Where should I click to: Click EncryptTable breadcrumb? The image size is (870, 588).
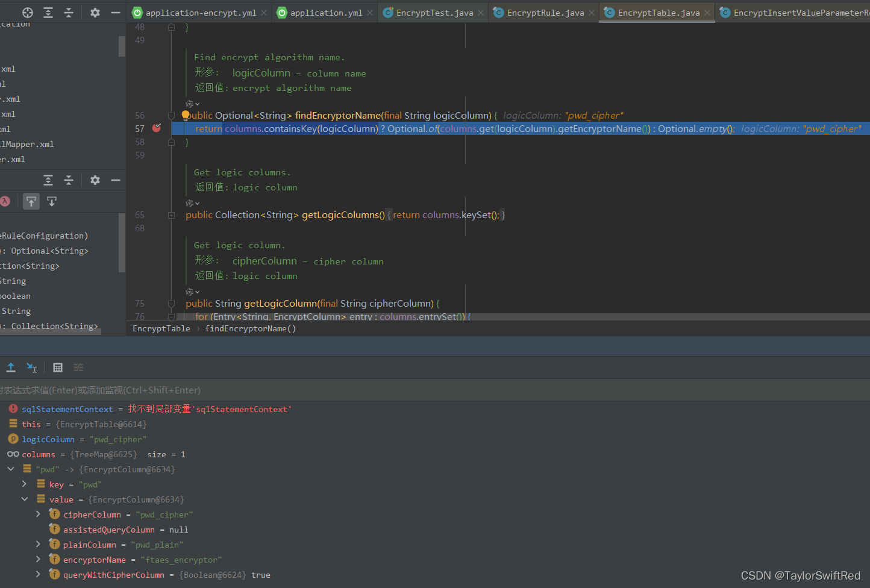click(161, 328)
